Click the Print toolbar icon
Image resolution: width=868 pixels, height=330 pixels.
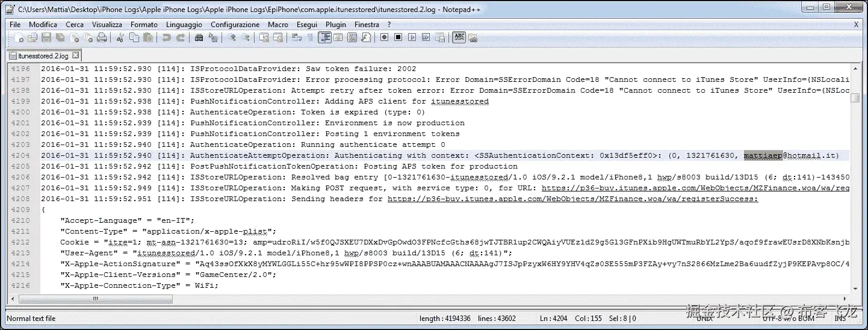tap(102, 38)
